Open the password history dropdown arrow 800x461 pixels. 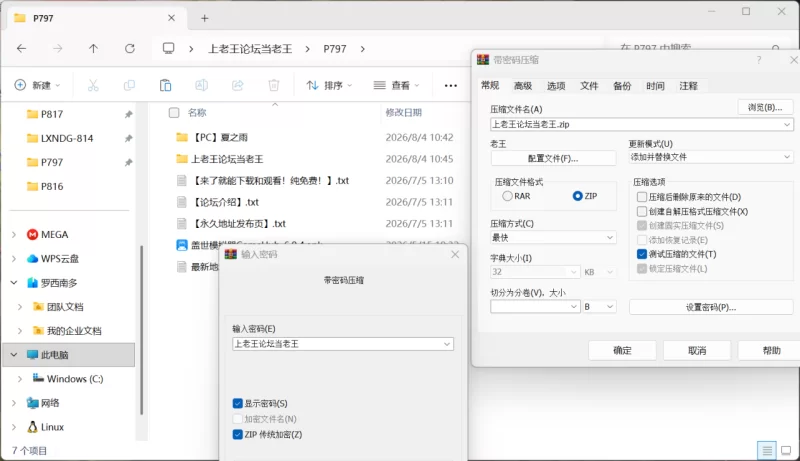(447, 344)
